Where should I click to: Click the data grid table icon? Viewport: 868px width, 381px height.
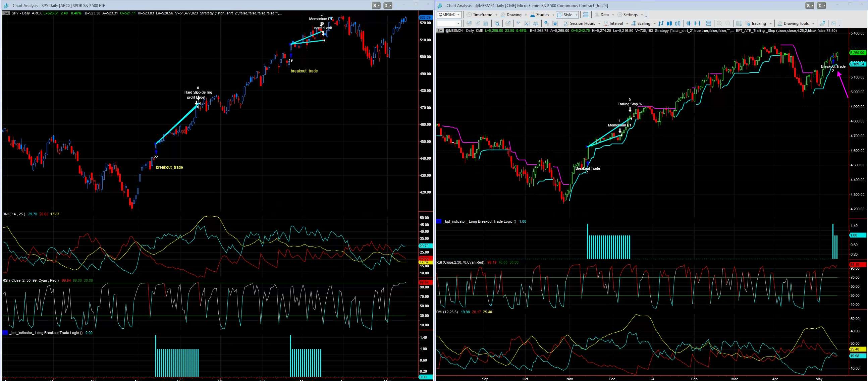486,23
